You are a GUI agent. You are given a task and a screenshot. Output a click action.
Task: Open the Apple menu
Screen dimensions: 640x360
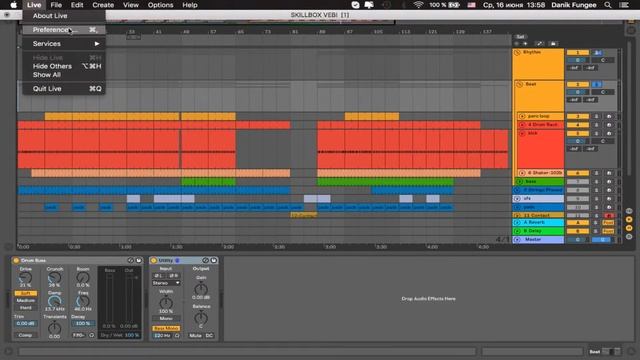(x=13, y=5)
